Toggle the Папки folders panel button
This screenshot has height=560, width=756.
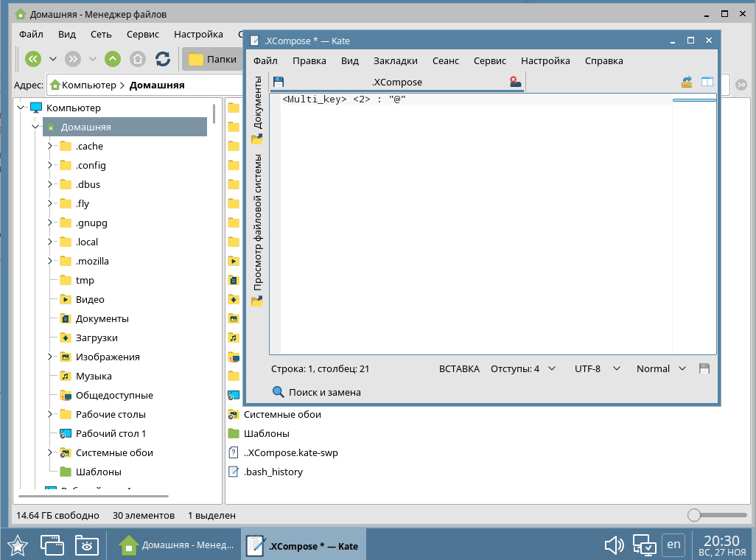(x=211, y=59)
